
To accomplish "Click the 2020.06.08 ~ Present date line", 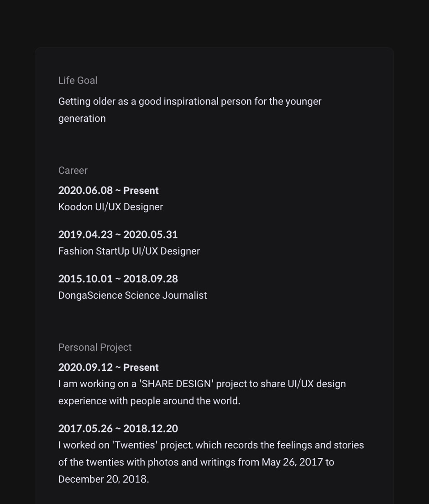I will tap(108, 190).
